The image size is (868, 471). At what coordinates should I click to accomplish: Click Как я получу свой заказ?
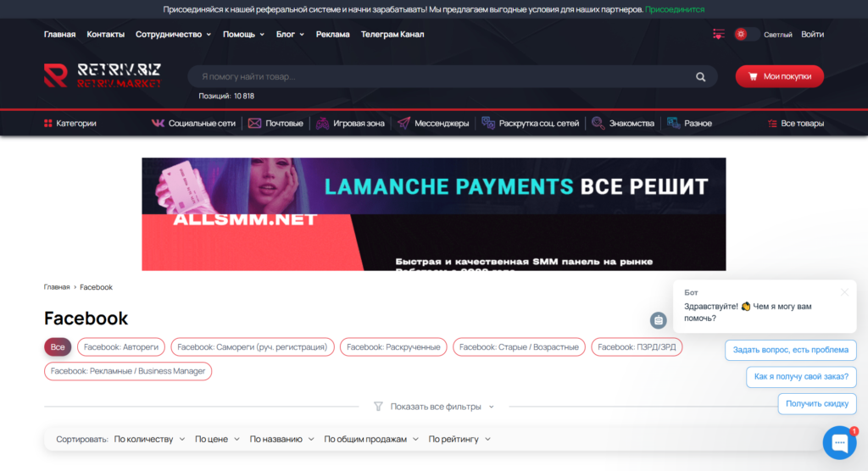pyautogui.click(x=801, y=377)
